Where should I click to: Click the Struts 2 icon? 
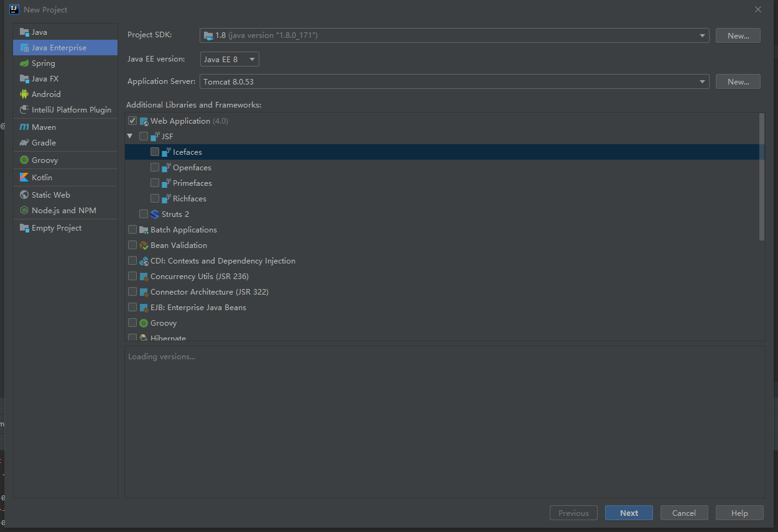point(155,214)
